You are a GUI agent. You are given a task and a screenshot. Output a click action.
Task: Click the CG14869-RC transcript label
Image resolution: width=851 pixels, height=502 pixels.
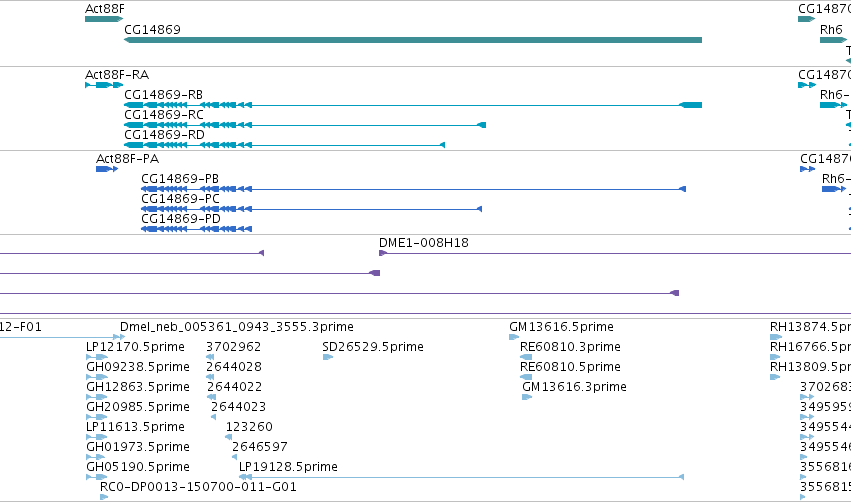point(164,115)
